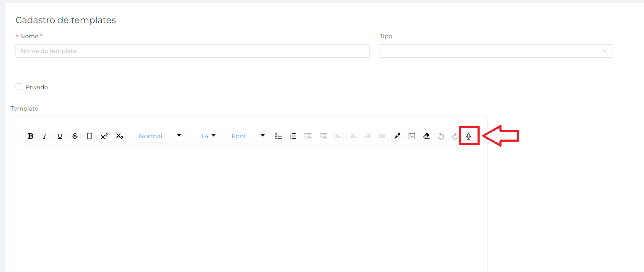
Task: Open the text color picker pen icon
Action: coord(397,136)
